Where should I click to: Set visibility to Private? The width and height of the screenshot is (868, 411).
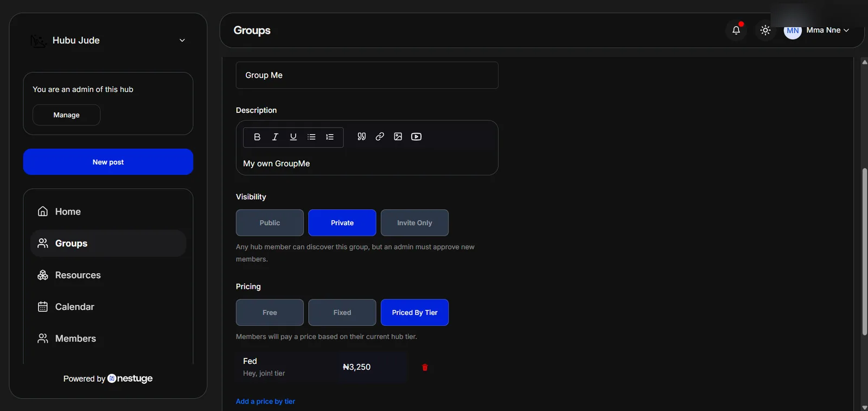pyautogui.click(x=342, y=223)
